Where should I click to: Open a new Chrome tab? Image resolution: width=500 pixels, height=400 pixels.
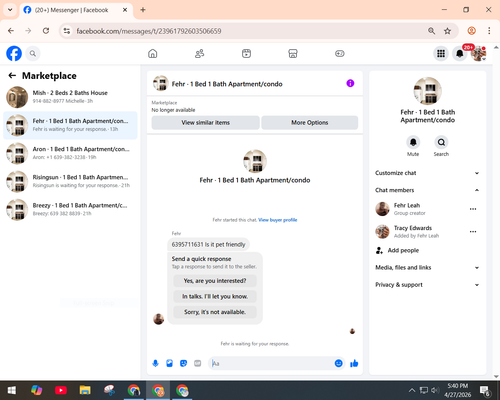(x=143, y=10)
